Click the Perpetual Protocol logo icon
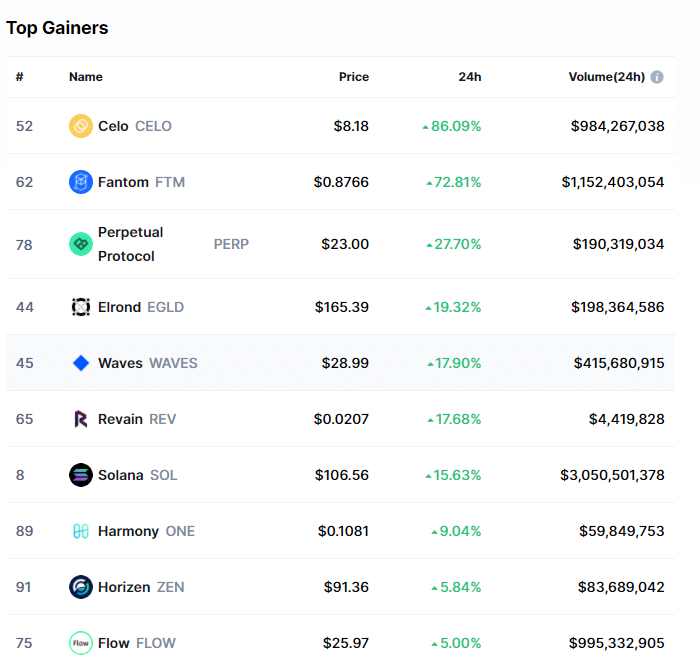The height and width of the screenshot is (670, 700). pyautogui.click(x=81, y=244)
